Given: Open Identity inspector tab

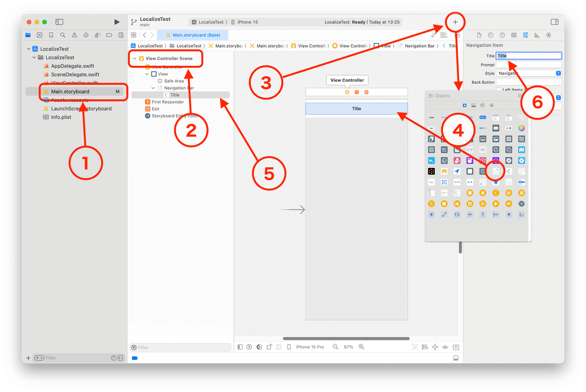Looking at the screenshot, I should (514, 35).
